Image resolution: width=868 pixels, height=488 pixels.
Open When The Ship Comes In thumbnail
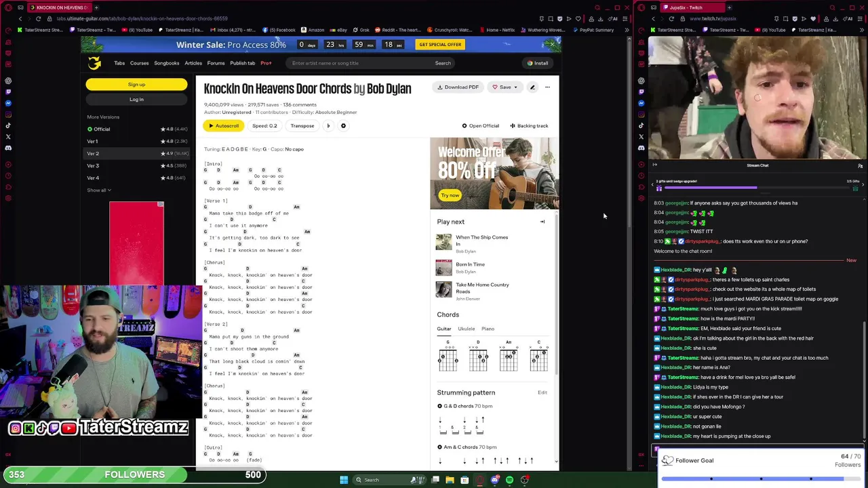[443, 242]
